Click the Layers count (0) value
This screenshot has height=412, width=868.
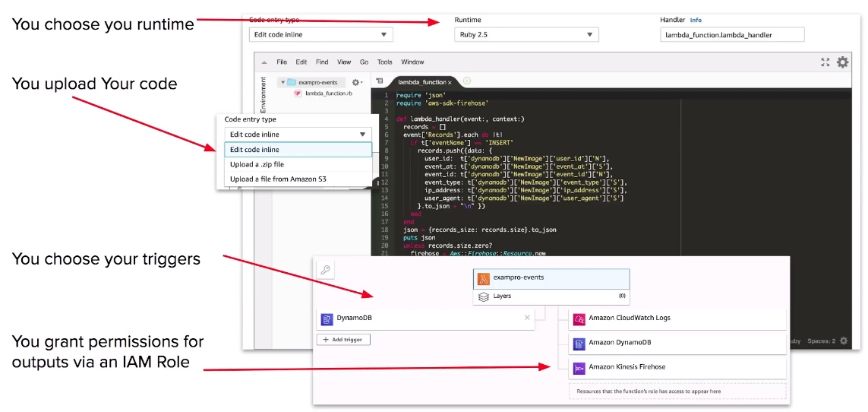(x=622, y=296)
